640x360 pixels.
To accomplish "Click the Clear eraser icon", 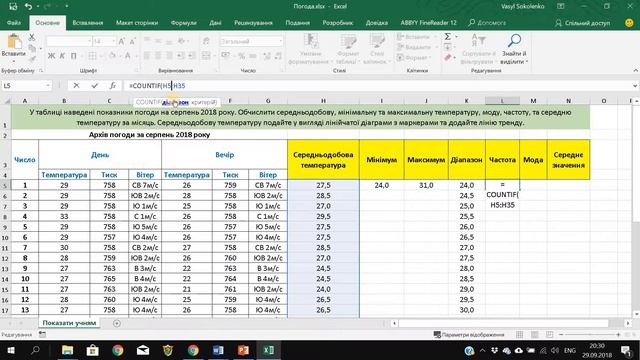I will coord(448,58).
